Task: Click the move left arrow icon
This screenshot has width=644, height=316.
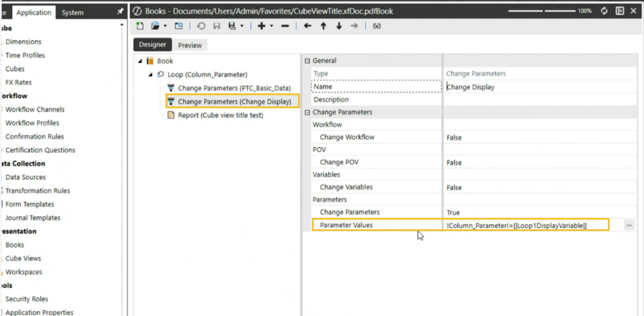Action: (307, 26)
